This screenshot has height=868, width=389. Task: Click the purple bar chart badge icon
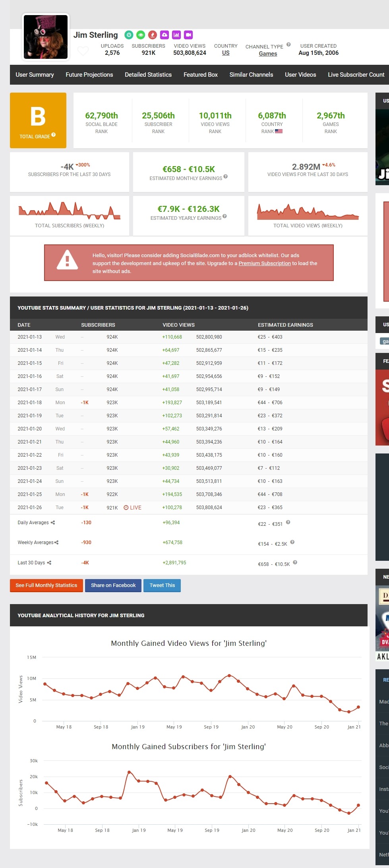coord(176,35)
